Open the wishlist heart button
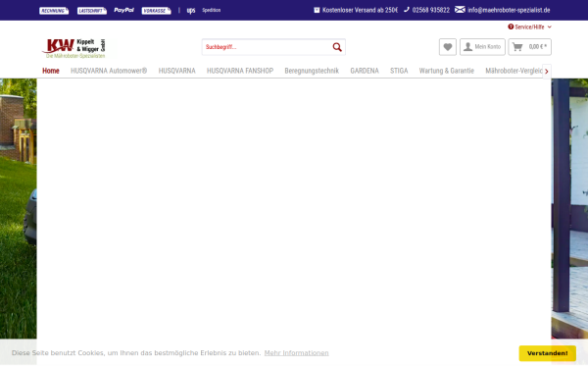This screenshot has height=368, width=588. [448, 47]
